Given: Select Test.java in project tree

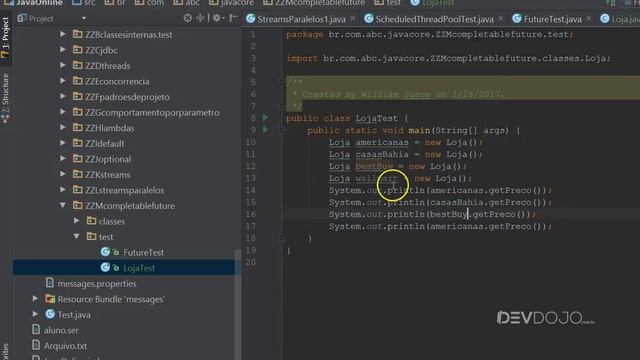Looking at the screenshot, I should point(74,315).
